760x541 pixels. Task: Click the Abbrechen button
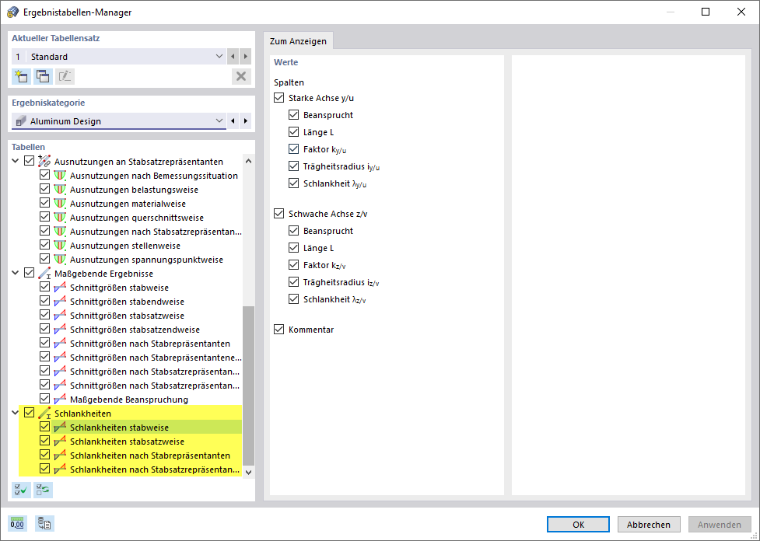point(649,525)
